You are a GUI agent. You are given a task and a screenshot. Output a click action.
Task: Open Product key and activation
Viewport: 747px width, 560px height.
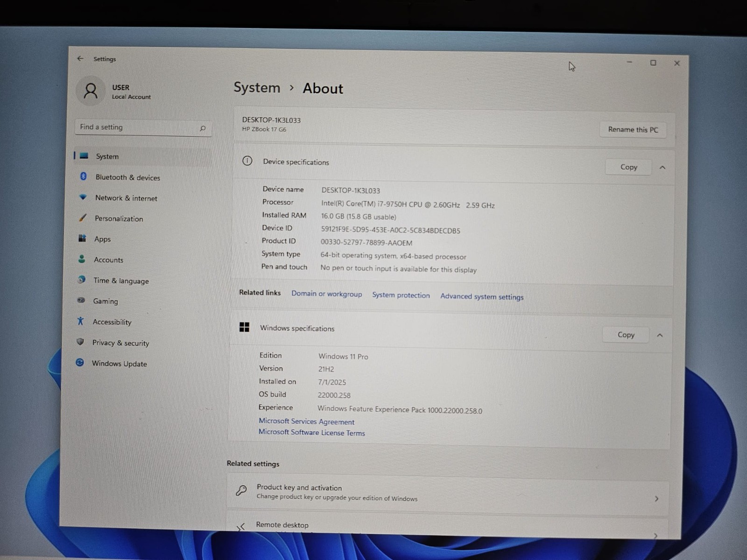point(448,494)
